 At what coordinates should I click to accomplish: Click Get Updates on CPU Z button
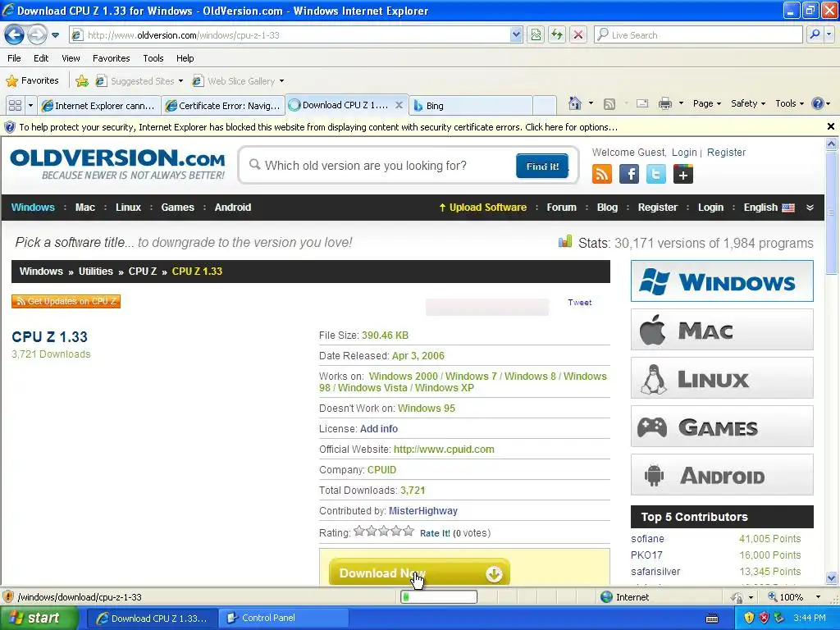(66, 301)
